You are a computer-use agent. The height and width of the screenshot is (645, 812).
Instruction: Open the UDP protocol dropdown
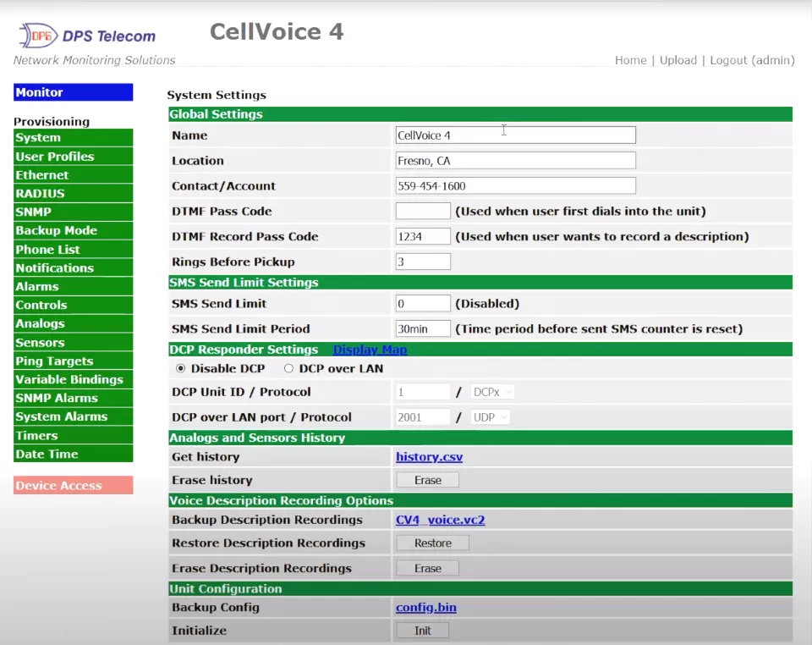pyautogui.click(x=490, y=417)
